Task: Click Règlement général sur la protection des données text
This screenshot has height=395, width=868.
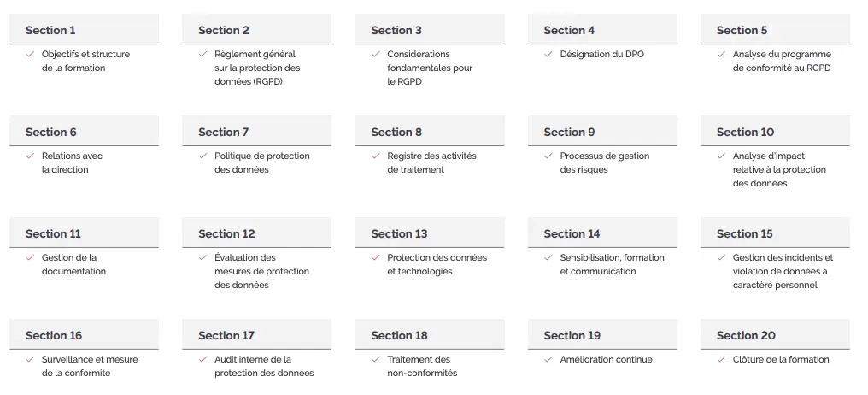Action: click(x=257, y=68)
